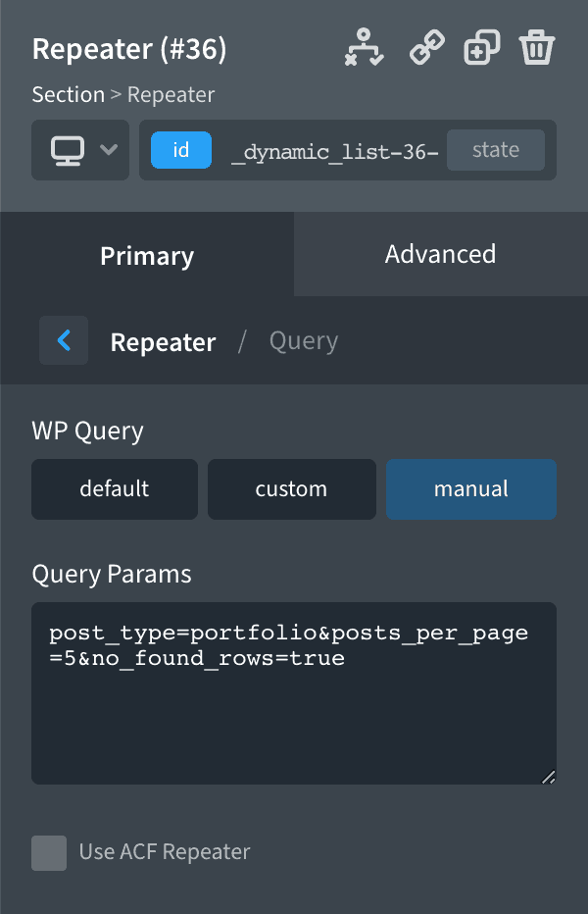Viewport: 588px width, 914px height.
Task: Duplicate the Repeater element
Action: (481, 47)
